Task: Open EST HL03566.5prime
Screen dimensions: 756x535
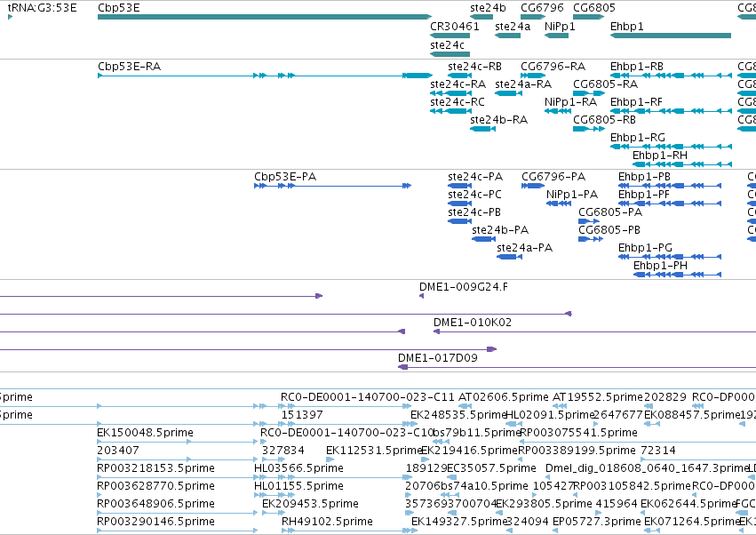Action: (x=333, y=478)
